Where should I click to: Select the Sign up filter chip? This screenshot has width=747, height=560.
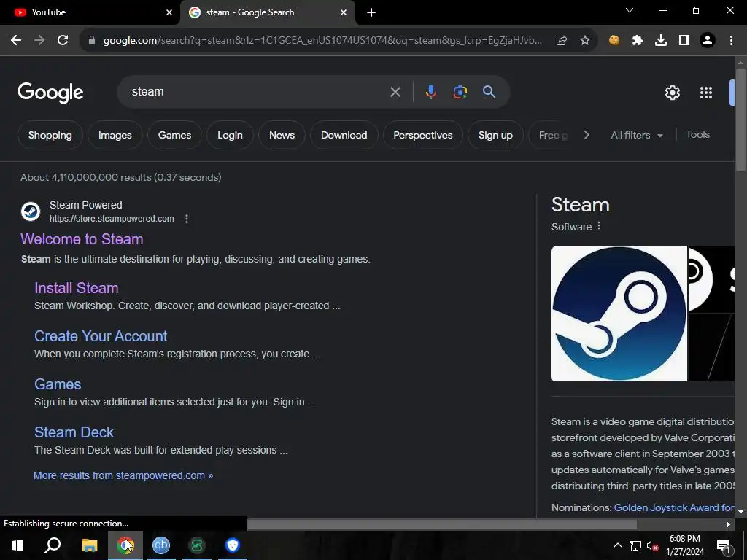495,135
